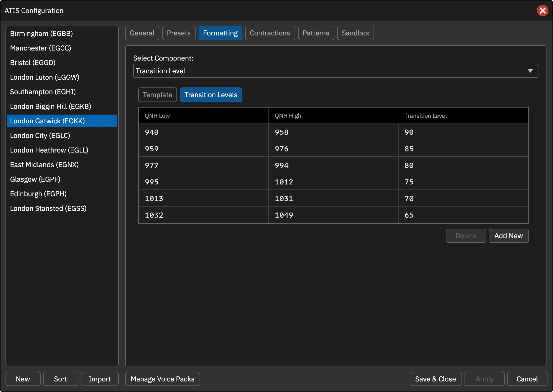Select Southampton (EGHI) station
The width and height of the screenshot is (553, 392).
click(62, 92)
